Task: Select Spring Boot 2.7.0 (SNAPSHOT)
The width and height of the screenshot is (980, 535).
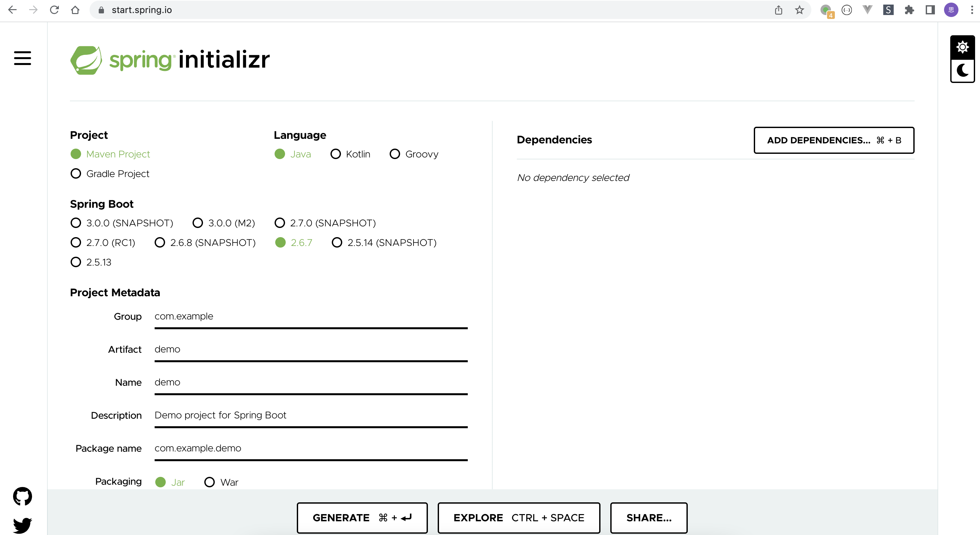Action: pyautogui.click(x=325, y=223)
